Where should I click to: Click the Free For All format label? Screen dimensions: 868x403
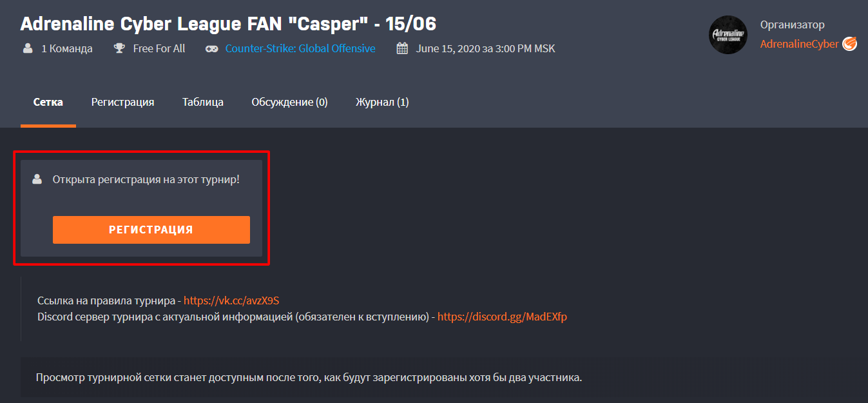click(159, 48)
